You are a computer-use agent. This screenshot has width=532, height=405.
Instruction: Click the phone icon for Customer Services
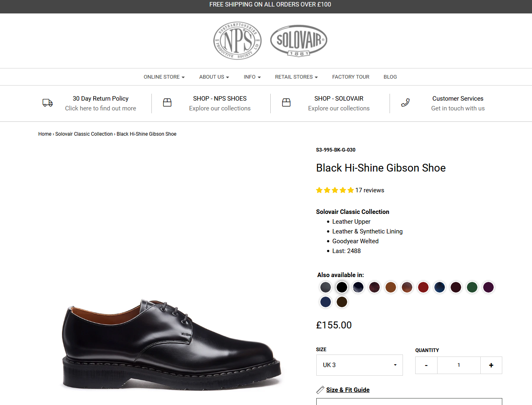click(x=405, y=103)
